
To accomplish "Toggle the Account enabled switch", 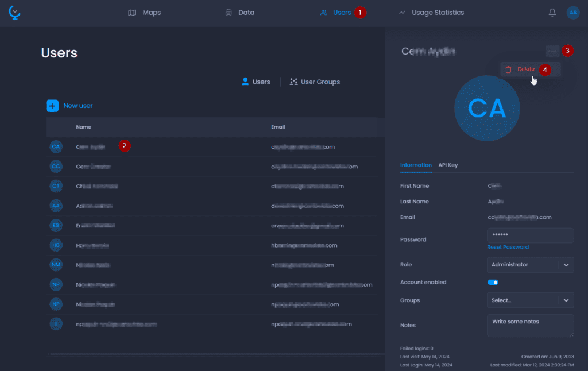I will click(493, 283).
